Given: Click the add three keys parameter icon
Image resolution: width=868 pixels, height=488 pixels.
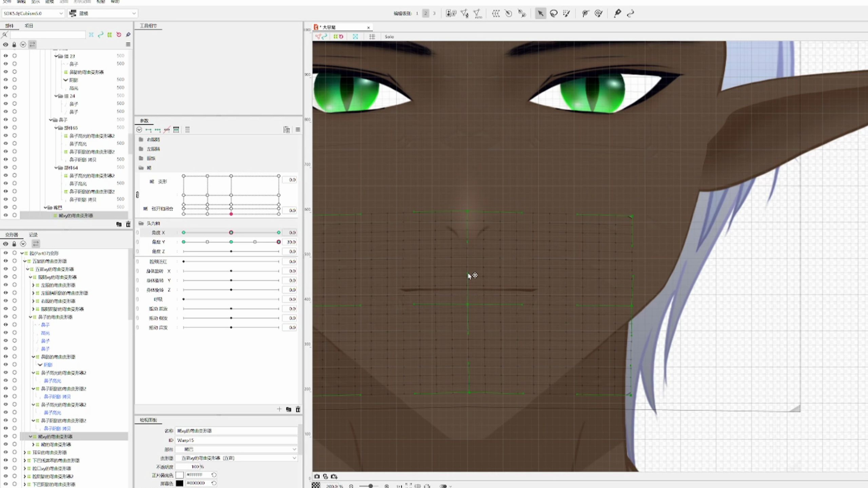Looking at the screenshot, I should click(158, 130).
